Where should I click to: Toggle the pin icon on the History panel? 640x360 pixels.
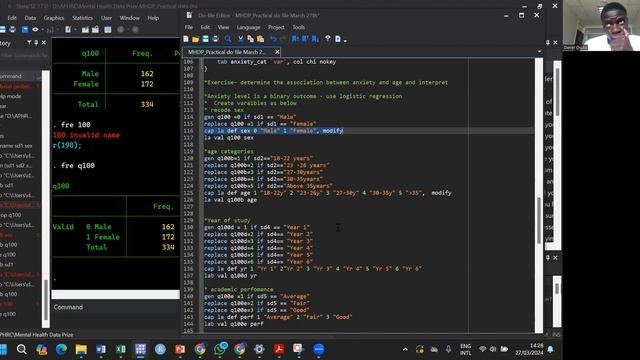(x=36, y=42)
